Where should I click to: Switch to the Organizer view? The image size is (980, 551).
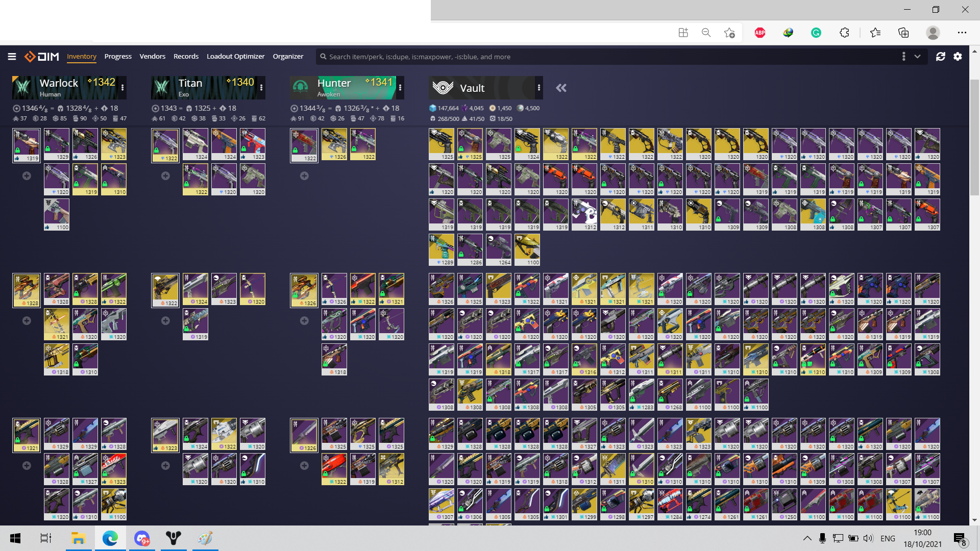(288, 57)
